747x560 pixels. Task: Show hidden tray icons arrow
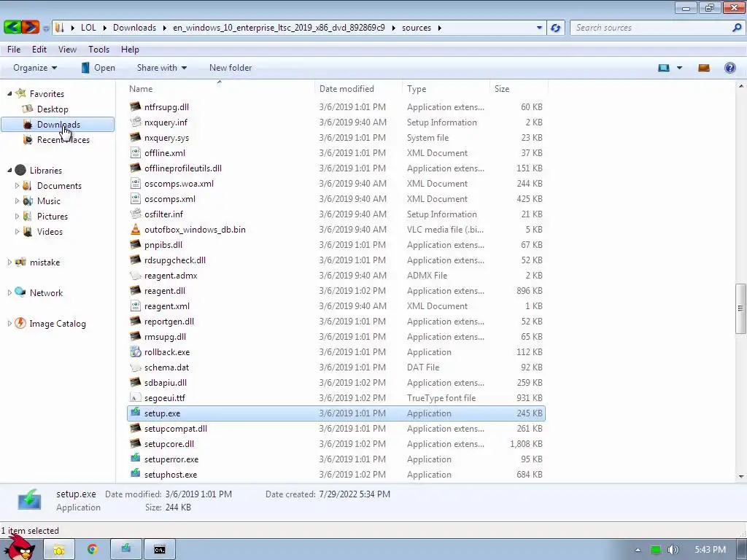(638, 550)
